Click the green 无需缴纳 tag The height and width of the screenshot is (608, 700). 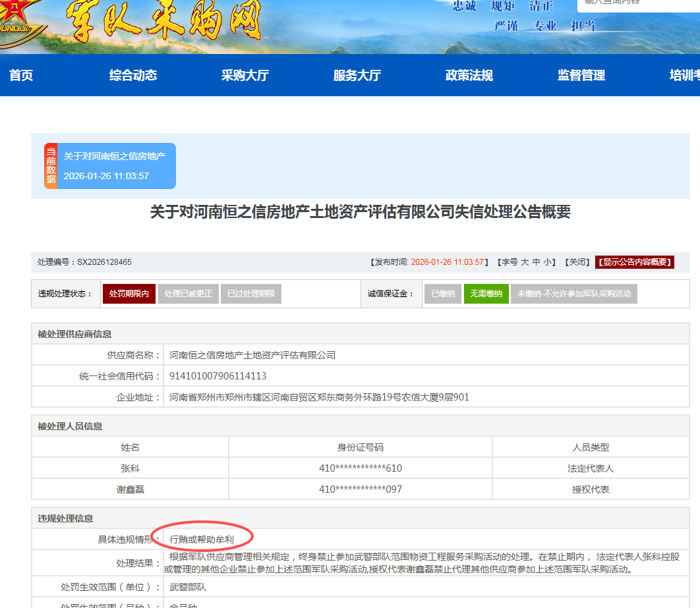(486, 294)
